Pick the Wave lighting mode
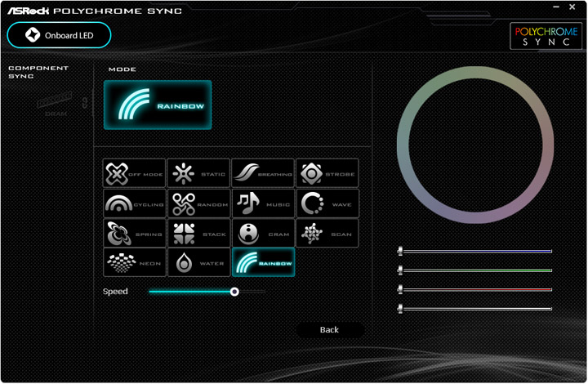588x384 pixels. point(327,203)
